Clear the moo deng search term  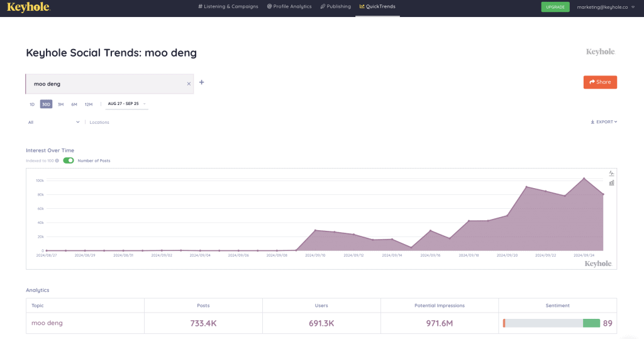[x=189, y=84]
